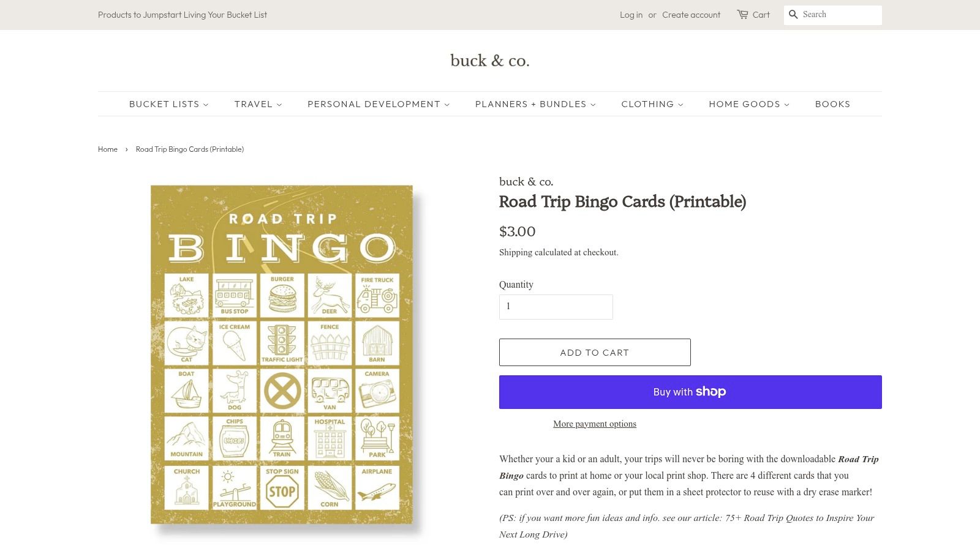Click the buck & co. site logo
The height and width of the screenshot is (551, 980).
click(490, 61)
